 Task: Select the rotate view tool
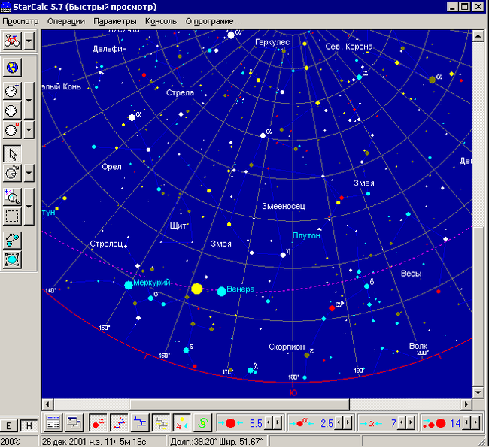coord(12,173)
